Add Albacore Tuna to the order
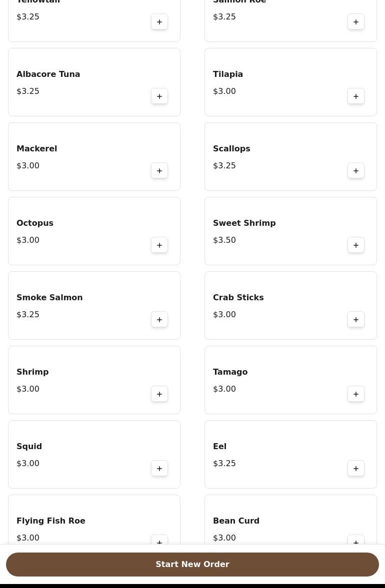The width and height of the screenshot is (385, 588). tap(159, 96)
